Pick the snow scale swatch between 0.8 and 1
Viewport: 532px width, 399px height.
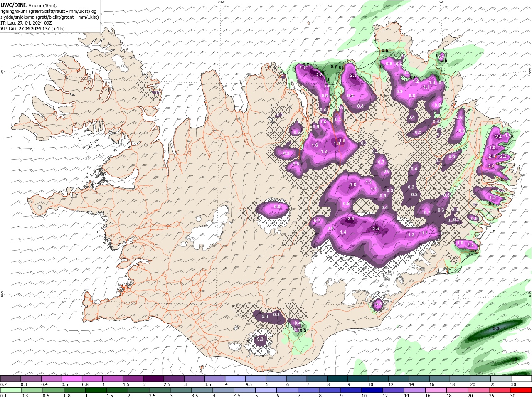coord(92,379)
